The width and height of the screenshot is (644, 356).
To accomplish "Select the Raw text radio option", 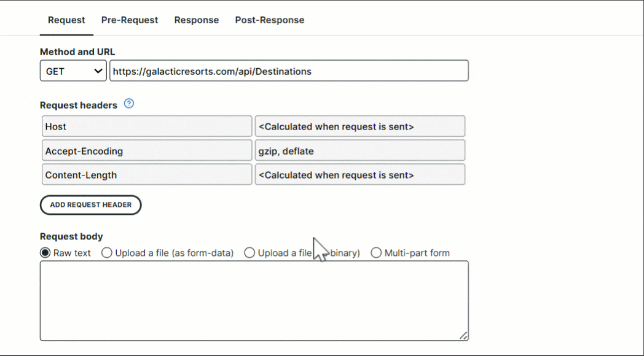I will coord(45,253).
